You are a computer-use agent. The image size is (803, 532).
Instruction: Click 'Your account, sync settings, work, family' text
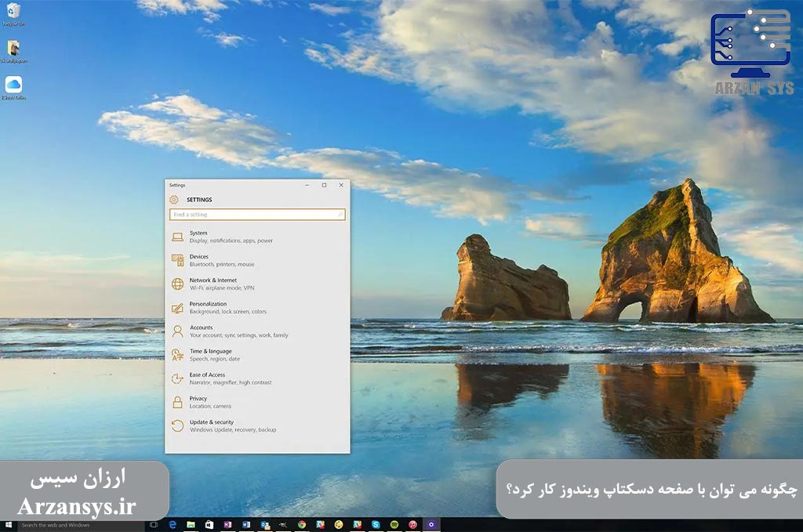(x=239, y=335)
